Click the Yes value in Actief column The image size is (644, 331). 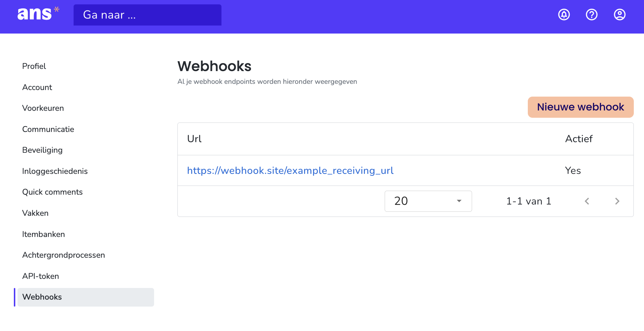573,171
